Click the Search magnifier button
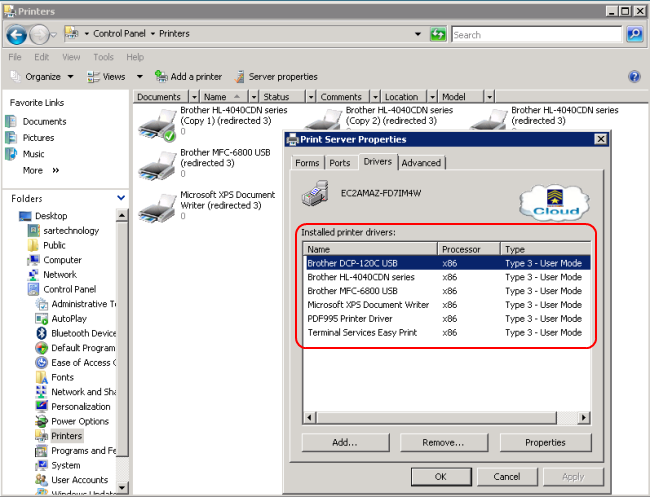This screenshot has height=497, width=650. click(x=634, y=34)
